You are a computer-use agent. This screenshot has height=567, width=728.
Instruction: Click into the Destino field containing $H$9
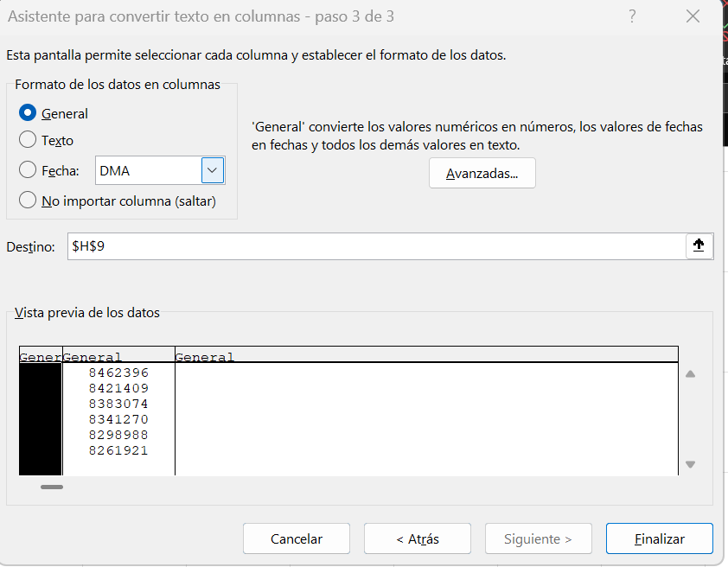(x=372, y=246)
